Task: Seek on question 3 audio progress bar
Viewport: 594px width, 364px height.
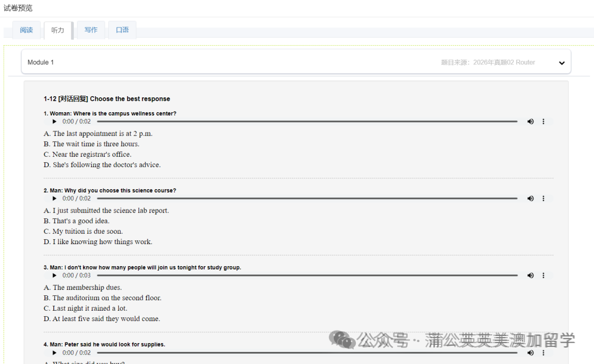Action: tap(307, 275)
